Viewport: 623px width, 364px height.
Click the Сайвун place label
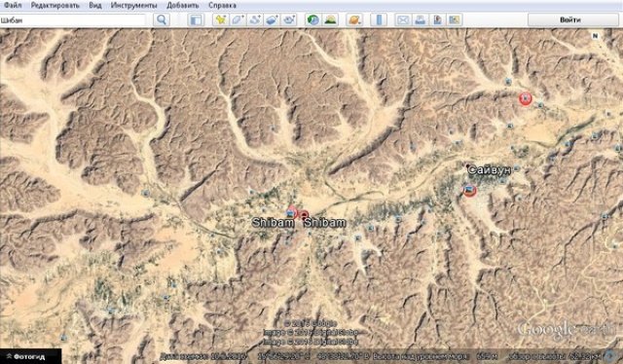pos(489,170)
